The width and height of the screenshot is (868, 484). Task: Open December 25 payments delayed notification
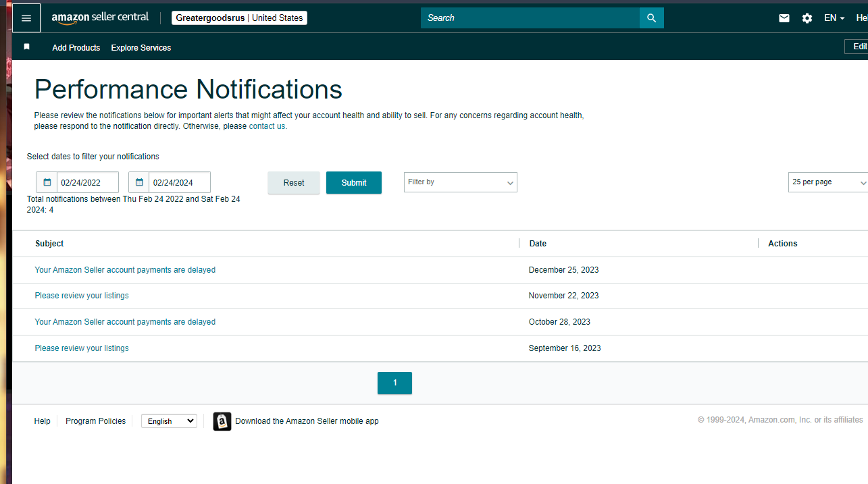click(125, 270)
